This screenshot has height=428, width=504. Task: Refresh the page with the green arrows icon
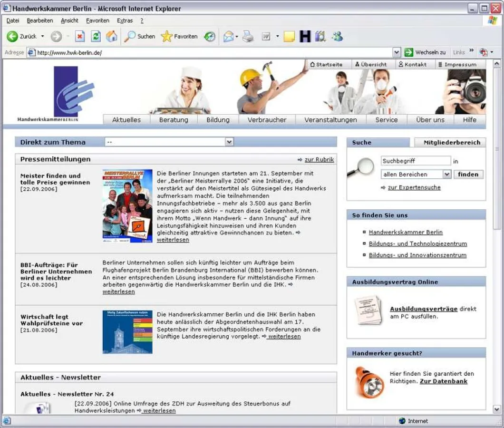click(x=96, y=37)
